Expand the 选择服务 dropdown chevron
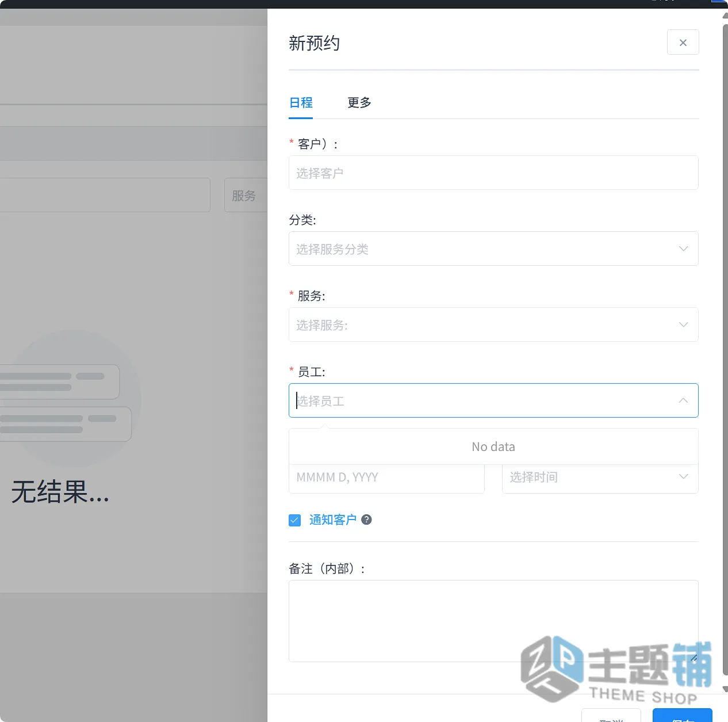This screenshot has width=728, height=722. (x=683, y=324)
